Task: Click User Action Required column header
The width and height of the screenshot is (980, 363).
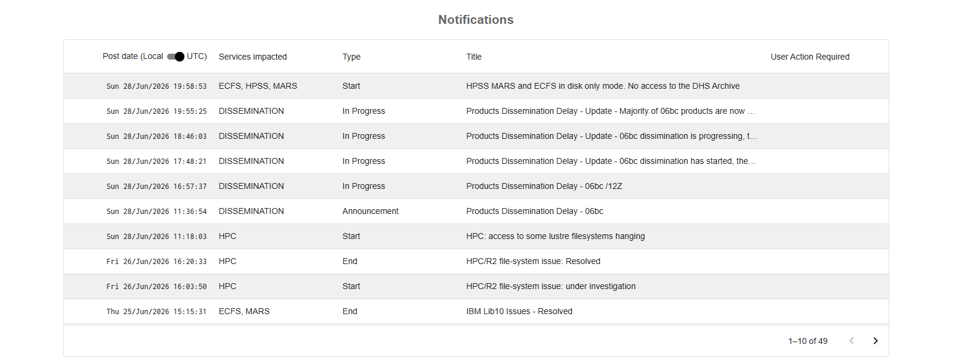Action: [810, 57]
